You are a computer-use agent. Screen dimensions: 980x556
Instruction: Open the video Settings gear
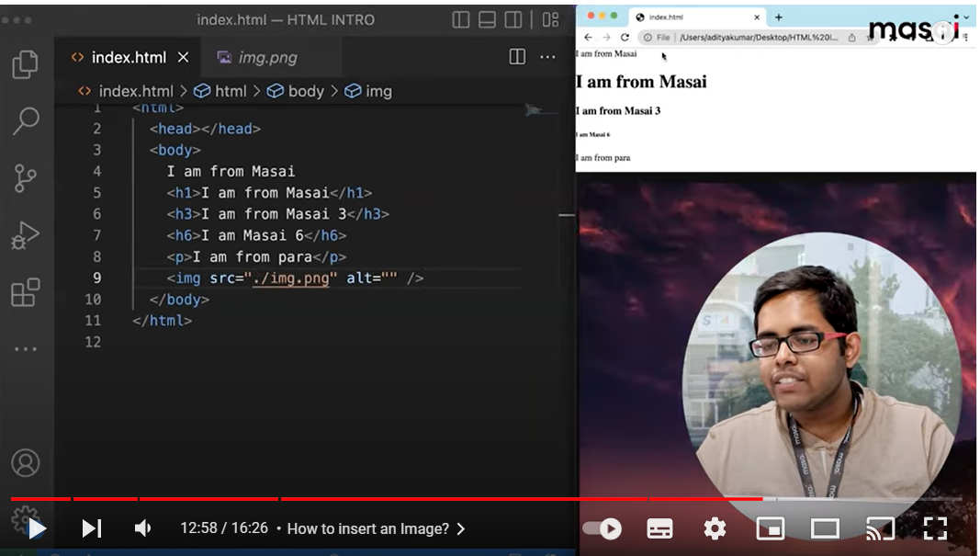pyautogui.click(x=715, y=528)
